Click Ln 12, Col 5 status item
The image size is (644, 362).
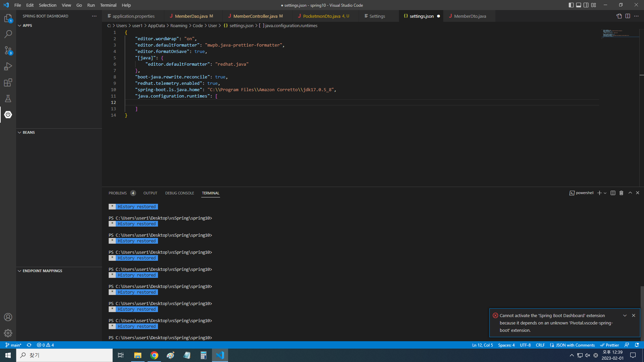tap(482, 345)
